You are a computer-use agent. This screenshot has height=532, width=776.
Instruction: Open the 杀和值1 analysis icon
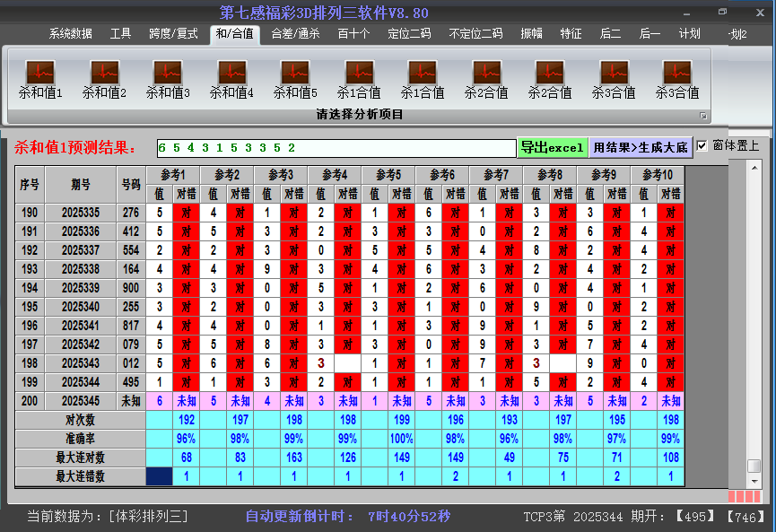coord(40,73)
